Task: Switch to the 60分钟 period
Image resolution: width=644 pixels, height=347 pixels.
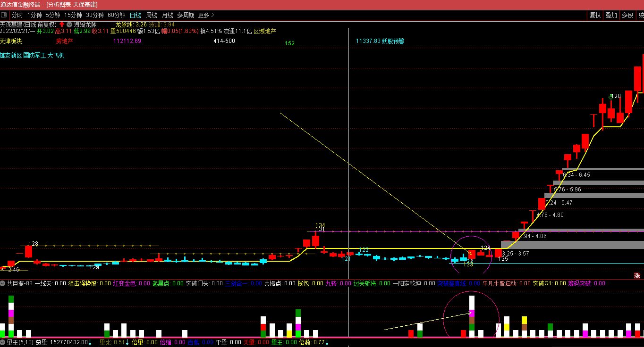Action: pos(117,15)
